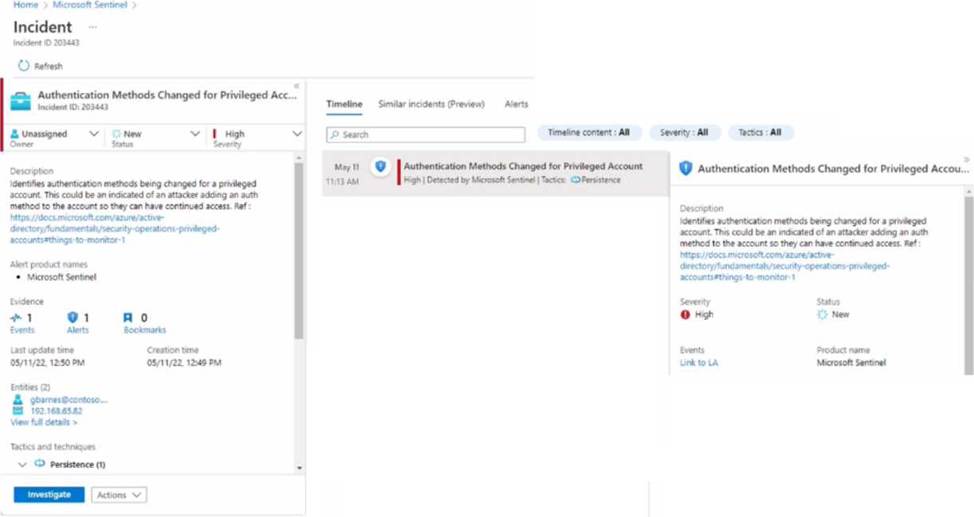Switch to the Alerts tab
Screen dimensions: 974x517
click(x=516, y=104)
